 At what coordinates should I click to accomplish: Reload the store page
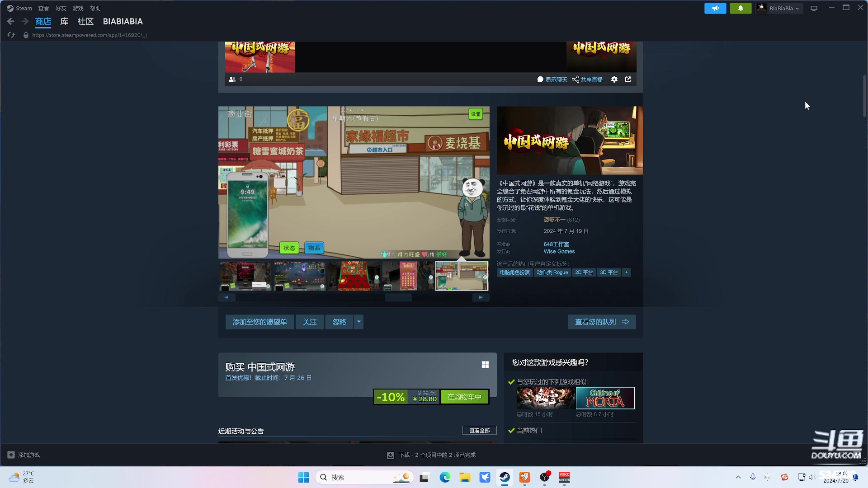(11, 35)
